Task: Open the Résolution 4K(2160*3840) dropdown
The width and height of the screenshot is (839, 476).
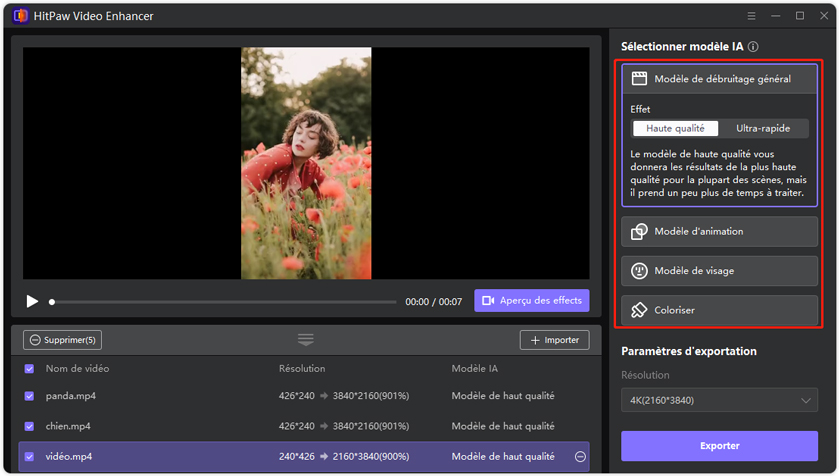Action: point(720,401)
